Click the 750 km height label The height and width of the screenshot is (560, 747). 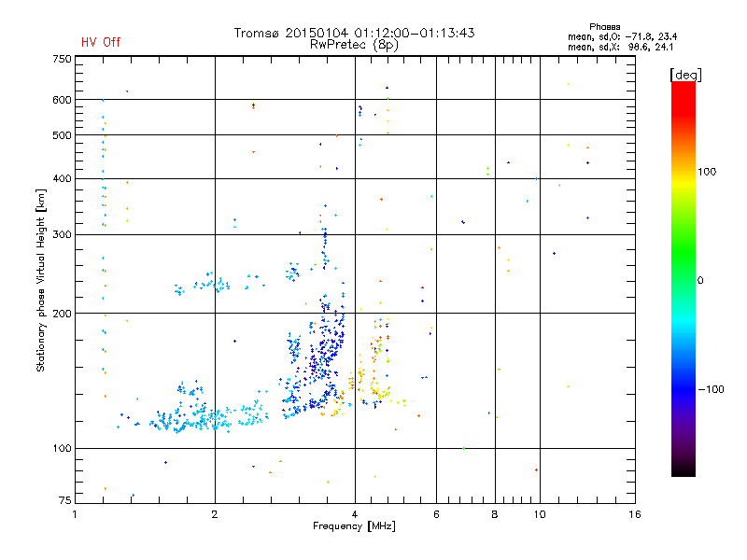coord(62,59)
